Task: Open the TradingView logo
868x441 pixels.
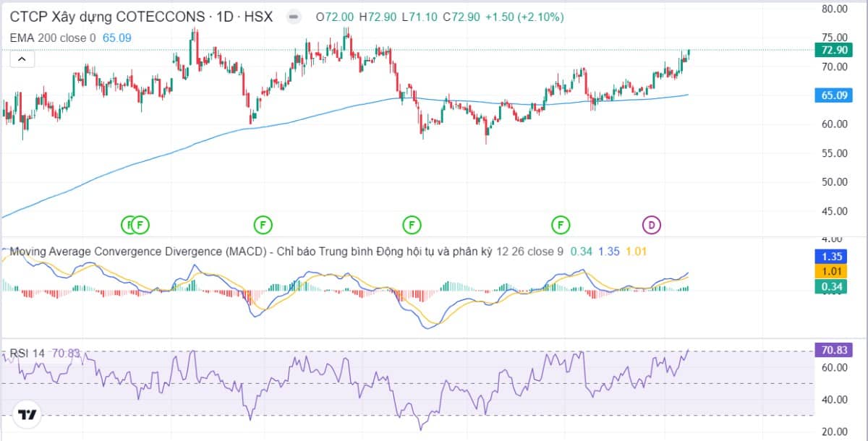Action: coord(27,415)
